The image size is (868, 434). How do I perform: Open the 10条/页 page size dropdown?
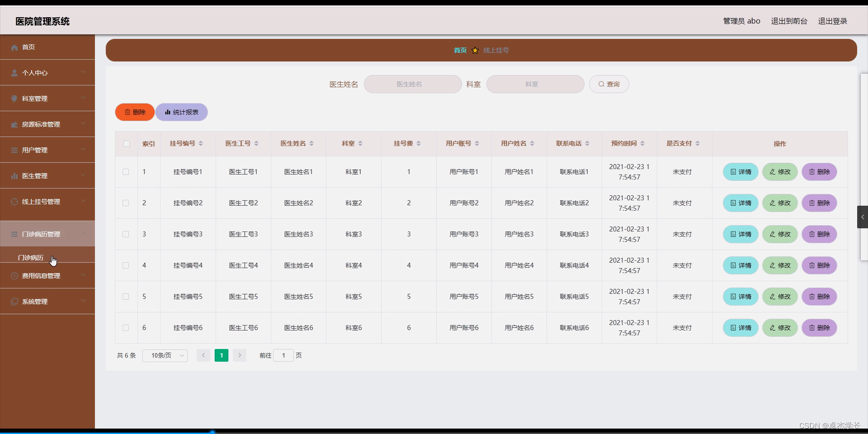[x=164, y=355]
